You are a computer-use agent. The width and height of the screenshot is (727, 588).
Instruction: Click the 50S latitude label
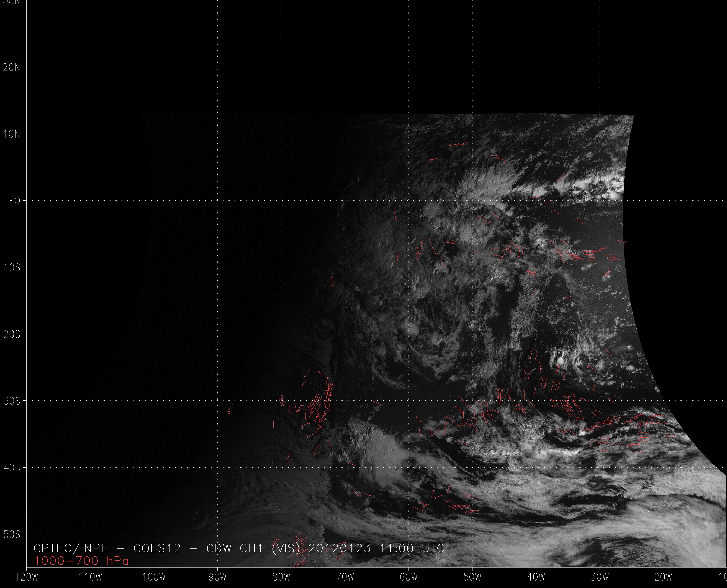[x=12, y=535]
